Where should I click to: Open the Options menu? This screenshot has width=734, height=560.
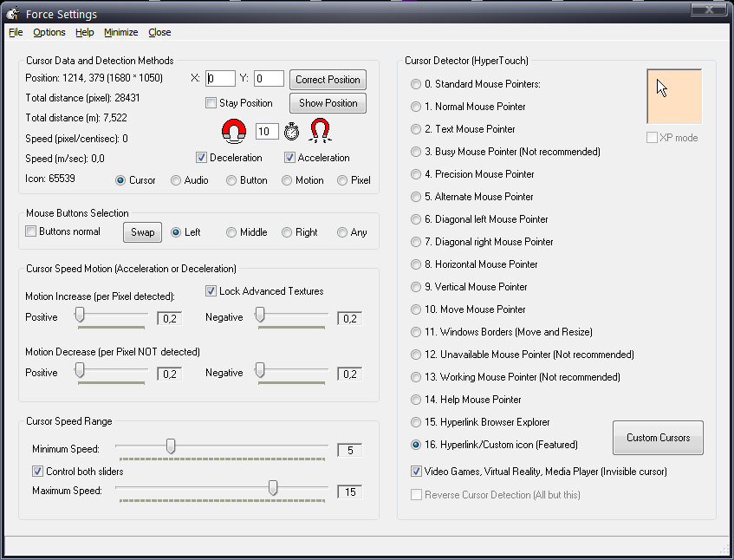(49, 32)
